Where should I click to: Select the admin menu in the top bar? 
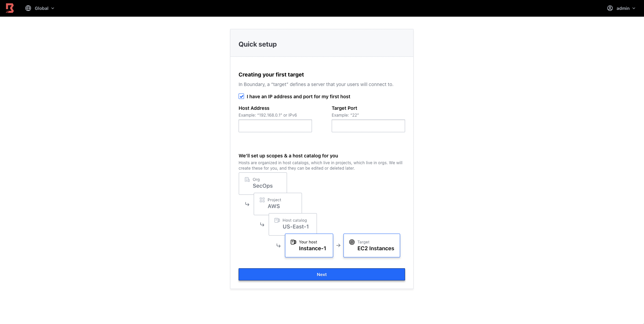click(x=621, y=8)
